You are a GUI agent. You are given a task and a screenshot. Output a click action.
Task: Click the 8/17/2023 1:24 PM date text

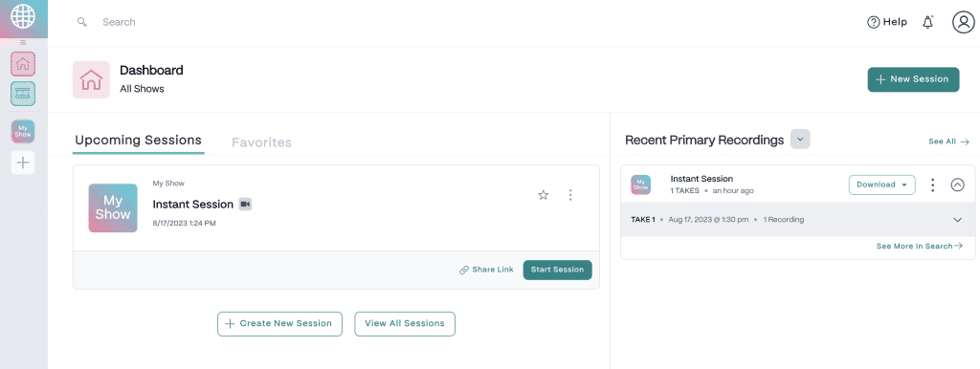pyautogui.click(x=185, y=223)
